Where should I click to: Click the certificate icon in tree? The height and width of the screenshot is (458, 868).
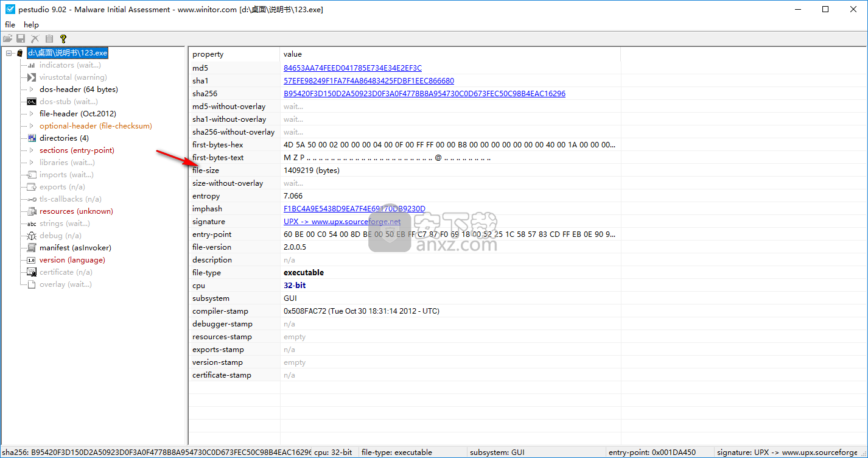point(32,272)
